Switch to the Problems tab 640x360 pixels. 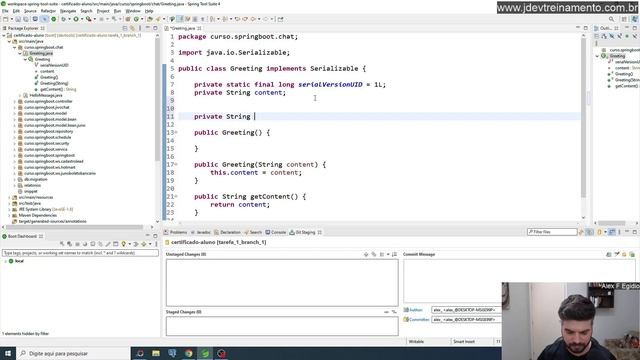pos(176,232)
